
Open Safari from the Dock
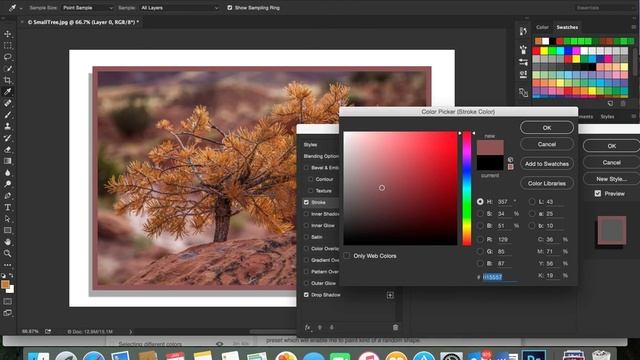(94, 356)
